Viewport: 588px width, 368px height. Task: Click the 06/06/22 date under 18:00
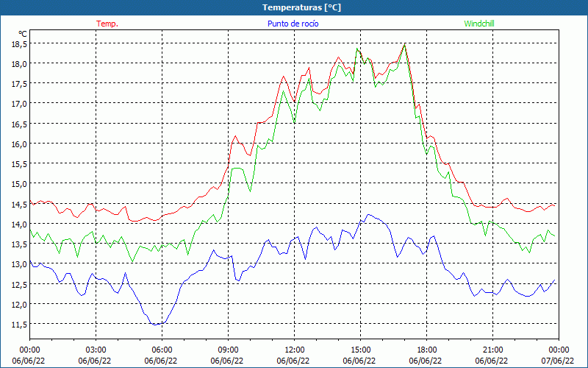pos(426,361)
